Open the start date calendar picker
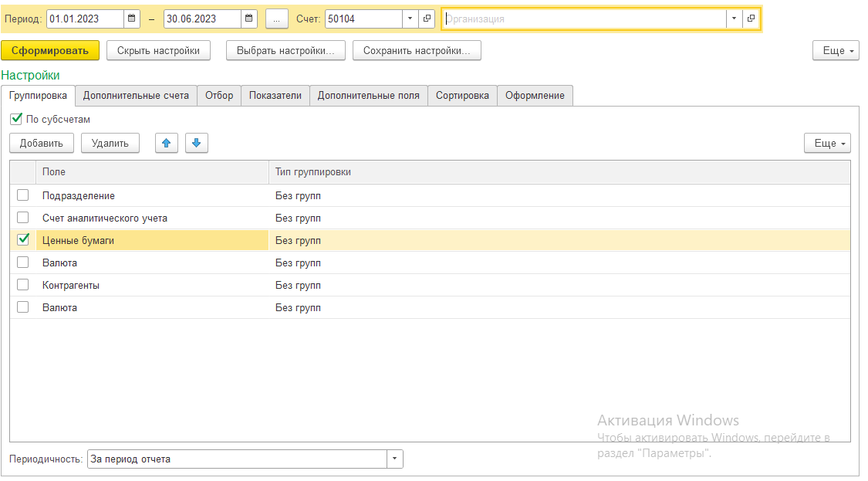Viewport: 868px width, 481px height. (132, 19)
